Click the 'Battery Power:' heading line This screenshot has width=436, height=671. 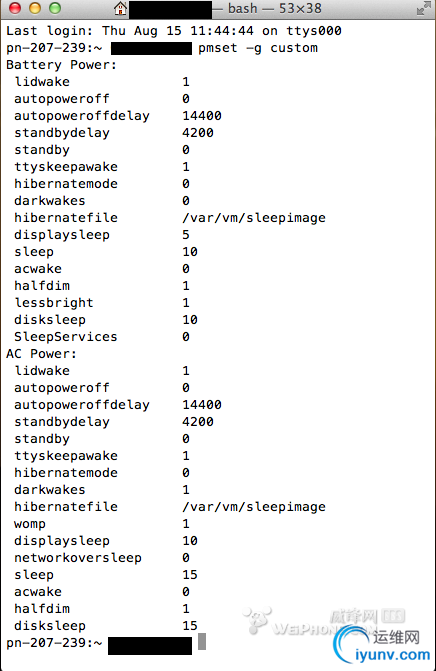pyautogui.click(x=61, y=65)
